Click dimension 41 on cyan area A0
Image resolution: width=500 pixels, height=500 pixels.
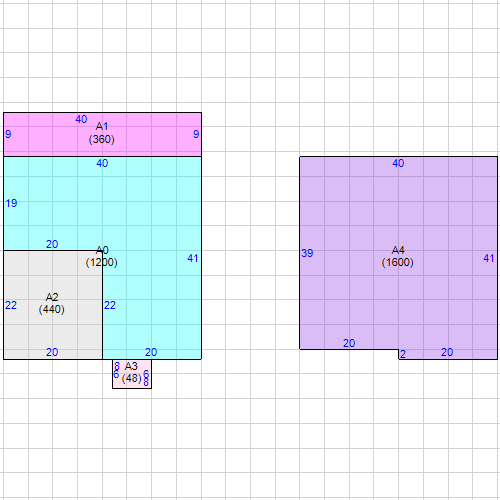(x=193, y=258)
